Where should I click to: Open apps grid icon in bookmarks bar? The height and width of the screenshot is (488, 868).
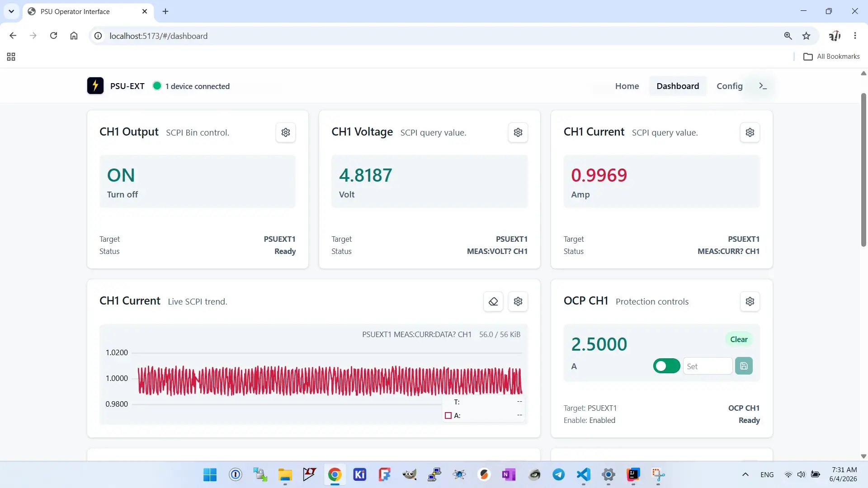pos(11,56)
